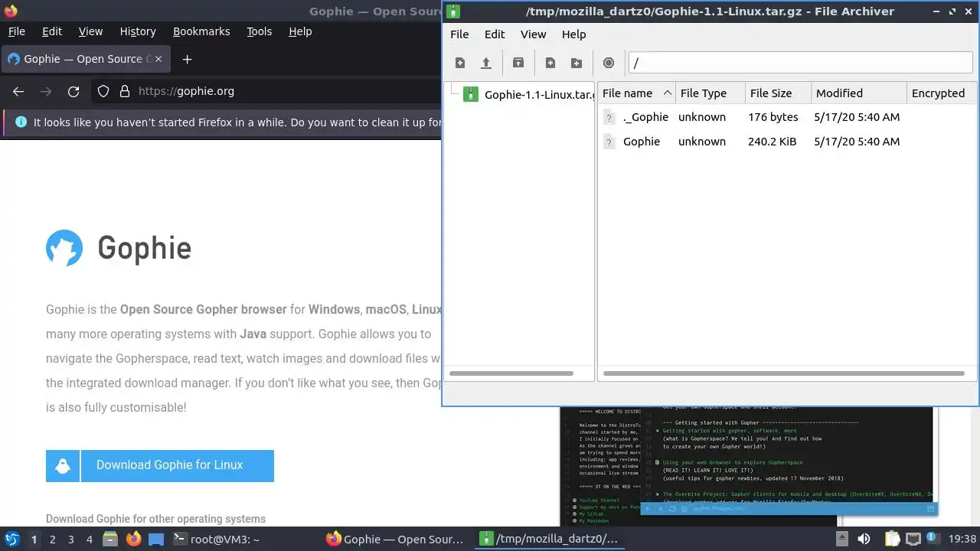Switch to workspace 3
The height and width of the screenshot is (551, 980).
pyautogui.click(x=71, y=540)
